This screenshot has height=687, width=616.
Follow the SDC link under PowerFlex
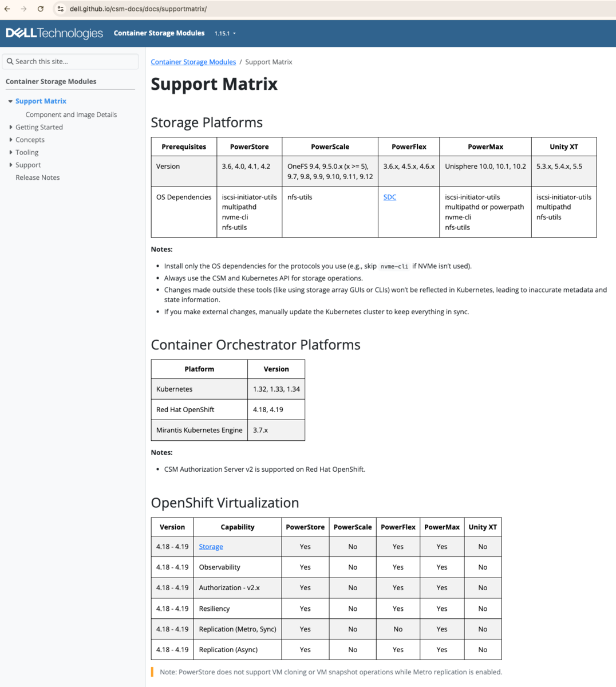pyautogui.click(x=390, y=197)
